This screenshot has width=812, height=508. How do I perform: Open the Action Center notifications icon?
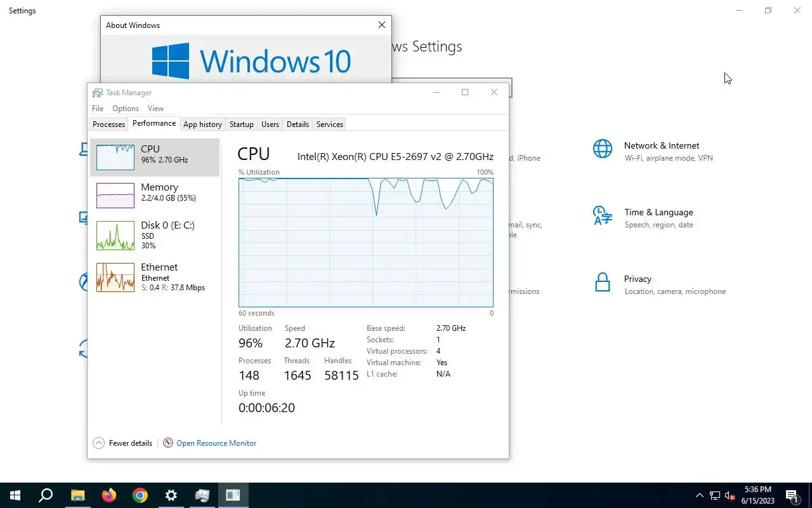[792, 495]
